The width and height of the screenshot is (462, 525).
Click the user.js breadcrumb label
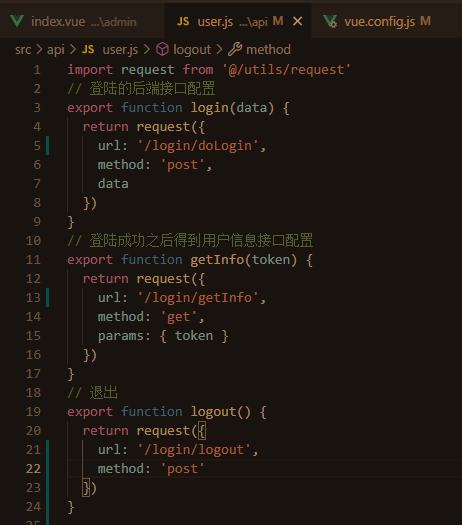tap(120, 50)
